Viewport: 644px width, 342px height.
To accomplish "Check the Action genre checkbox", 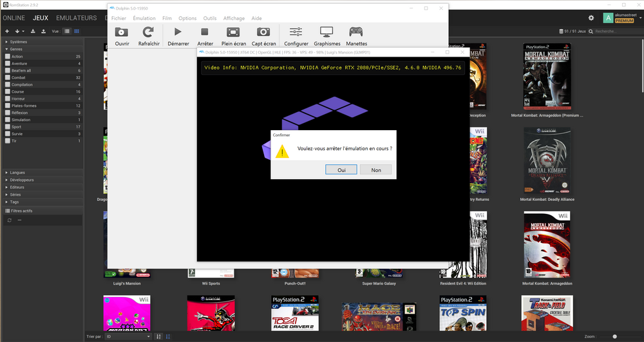I will click(x=8, y=57).
